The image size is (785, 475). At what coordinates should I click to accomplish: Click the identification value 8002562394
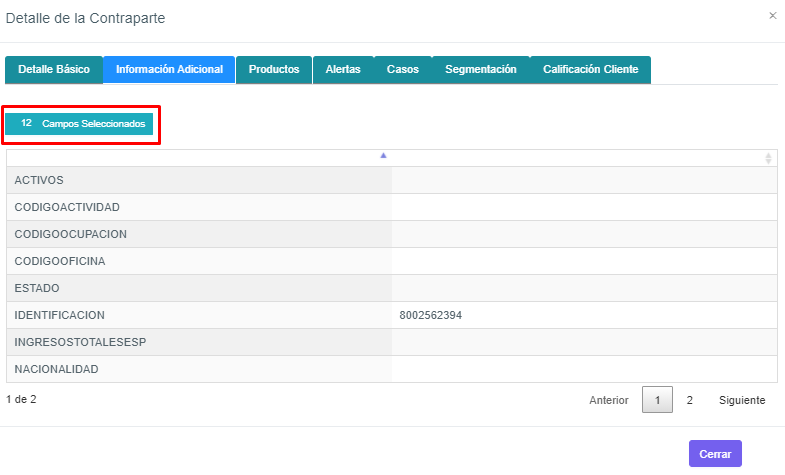tap(431, 315)
